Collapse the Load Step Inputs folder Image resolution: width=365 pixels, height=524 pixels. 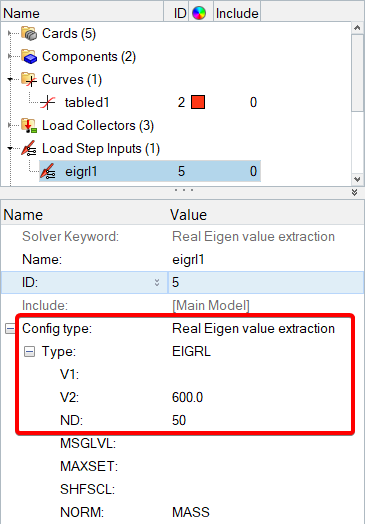(x=10, y=148)
